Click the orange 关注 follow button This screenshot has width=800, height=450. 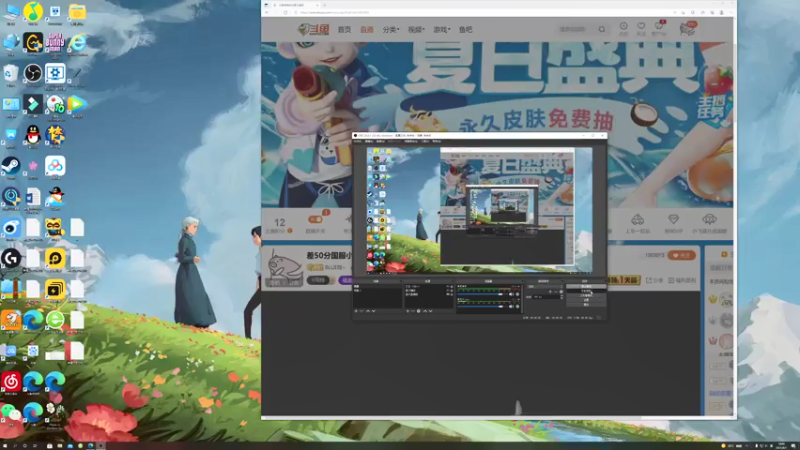[681, 255]
